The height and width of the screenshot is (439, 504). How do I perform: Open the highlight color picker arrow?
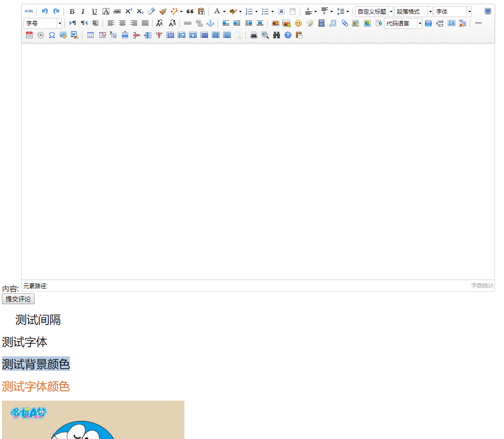[x=240, y=11]
